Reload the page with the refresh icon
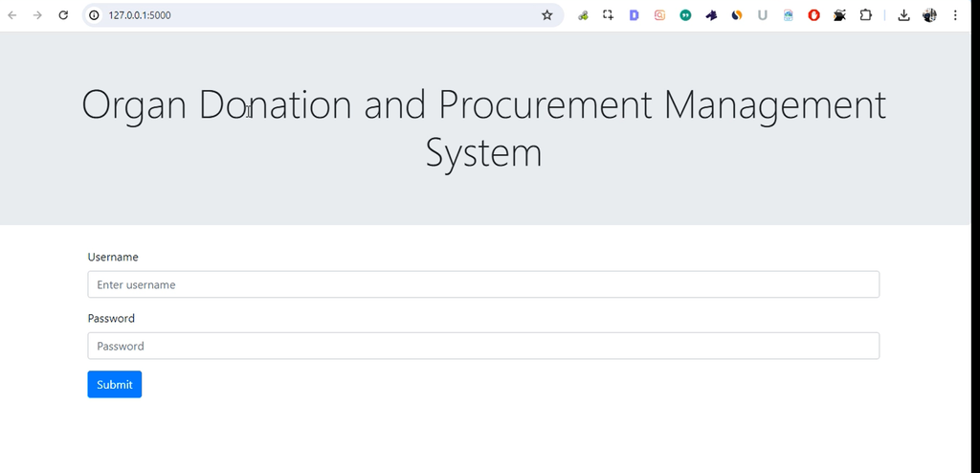This screenshot has height=473, width=980. pyautogui.click(x=63, y=15)
